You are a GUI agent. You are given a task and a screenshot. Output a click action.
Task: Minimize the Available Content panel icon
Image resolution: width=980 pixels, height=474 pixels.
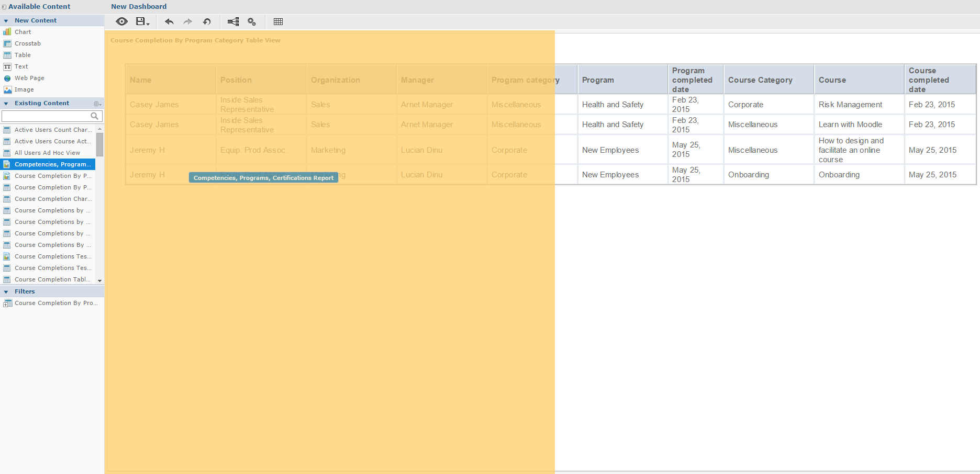(4, 7)
